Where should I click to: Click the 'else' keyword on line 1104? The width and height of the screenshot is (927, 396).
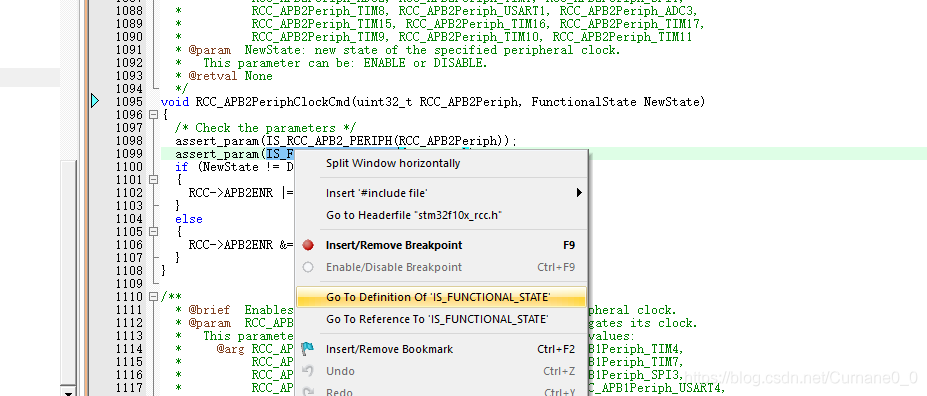tap(189, 219)
